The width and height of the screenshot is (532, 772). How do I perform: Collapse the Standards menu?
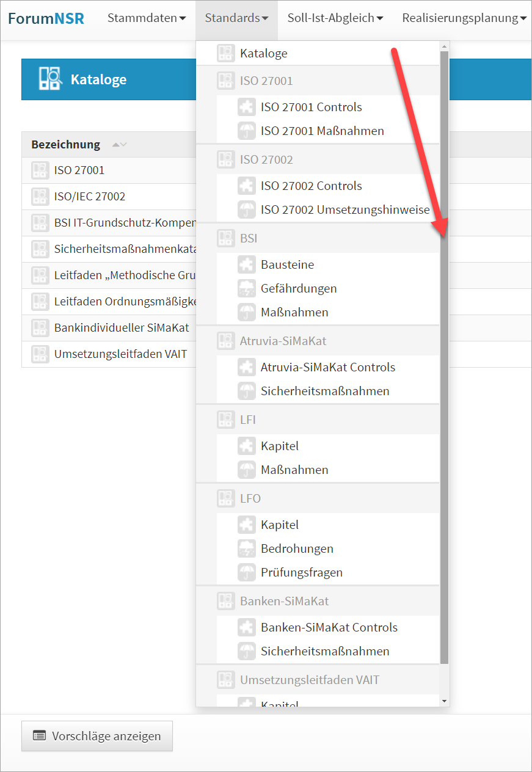tap(236, 18)
